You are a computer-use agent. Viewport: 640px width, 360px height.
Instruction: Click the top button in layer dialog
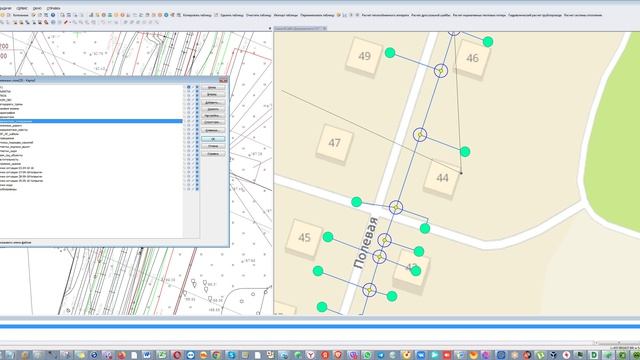[213, 87]
